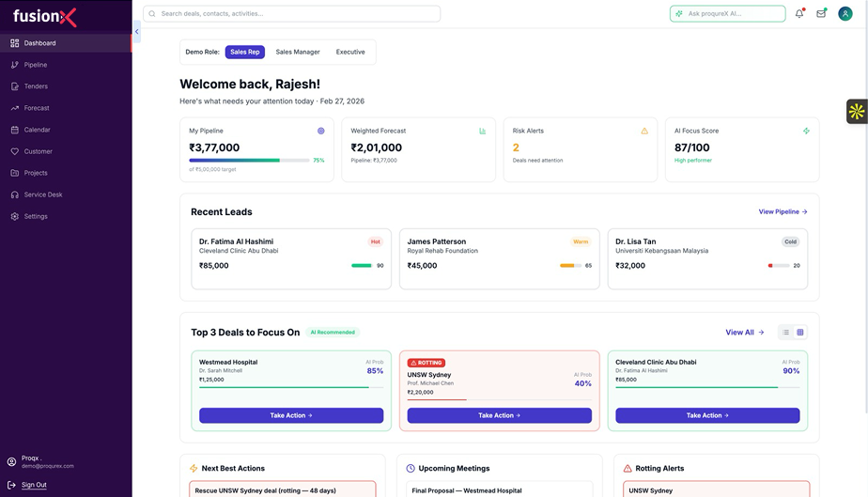Image resolution: width=868 pixels, height=497 pixels.
Task: Click the My Pipeline target icon
Action: 321,131
